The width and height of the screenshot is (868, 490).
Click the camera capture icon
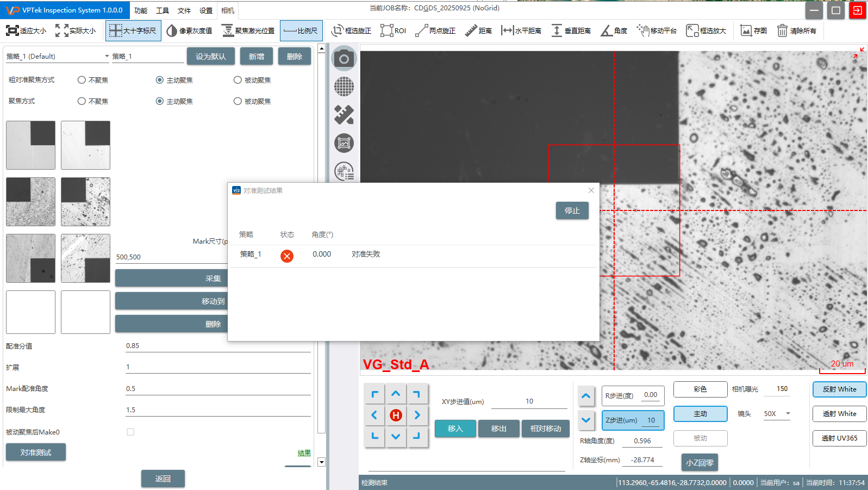click(344, 59)
